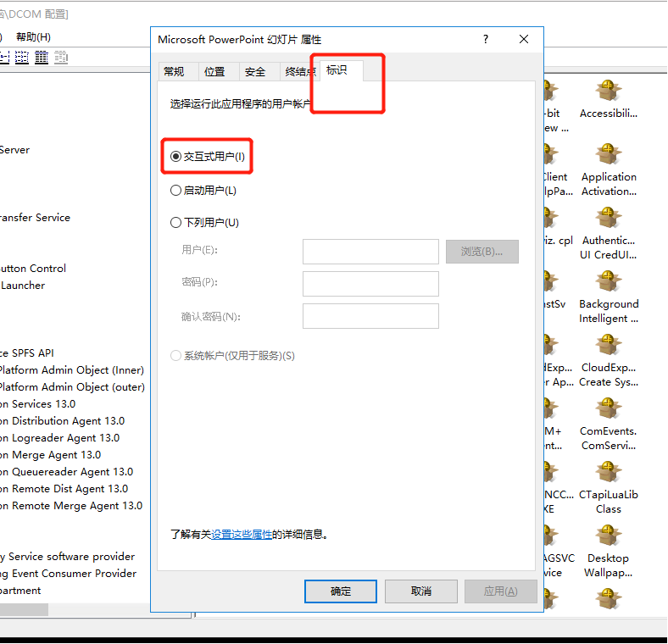Select the SPFS API entry
668x644 pixels.
27,353
